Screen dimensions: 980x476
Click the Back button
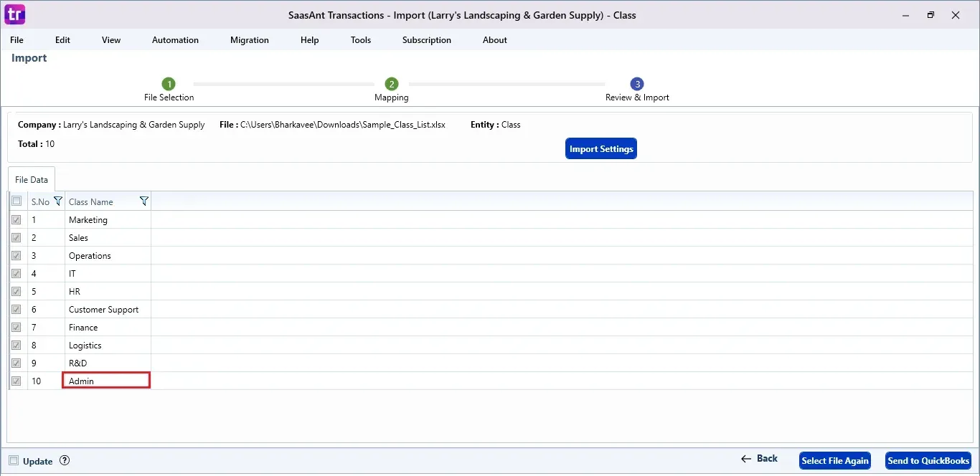click(x=760, y=459)
